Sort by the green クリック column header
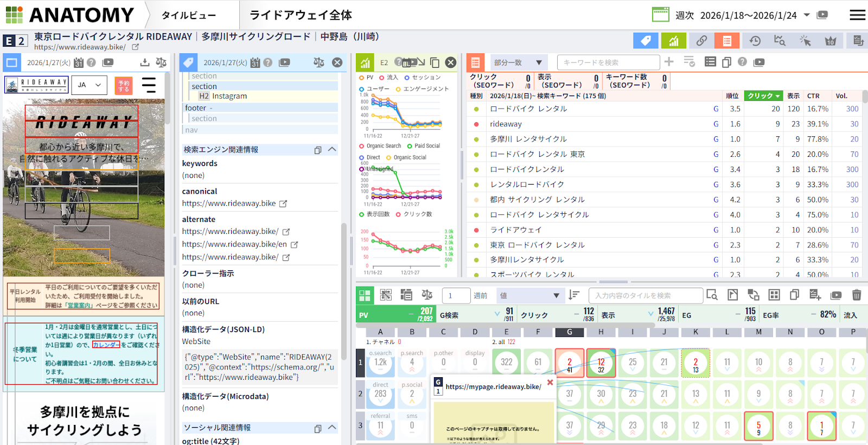The height and width of the screenshot is (445, 868). (x=763, y=96)
